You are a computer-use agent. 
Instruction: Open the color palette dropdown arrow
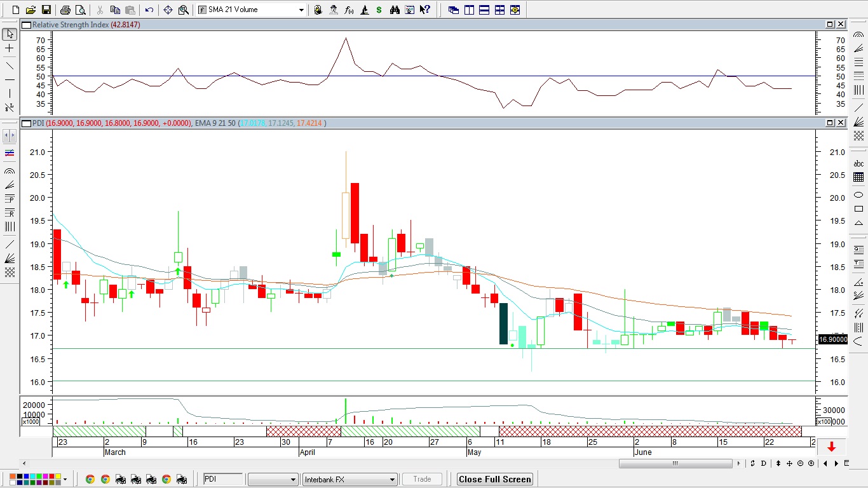[65, 479]
